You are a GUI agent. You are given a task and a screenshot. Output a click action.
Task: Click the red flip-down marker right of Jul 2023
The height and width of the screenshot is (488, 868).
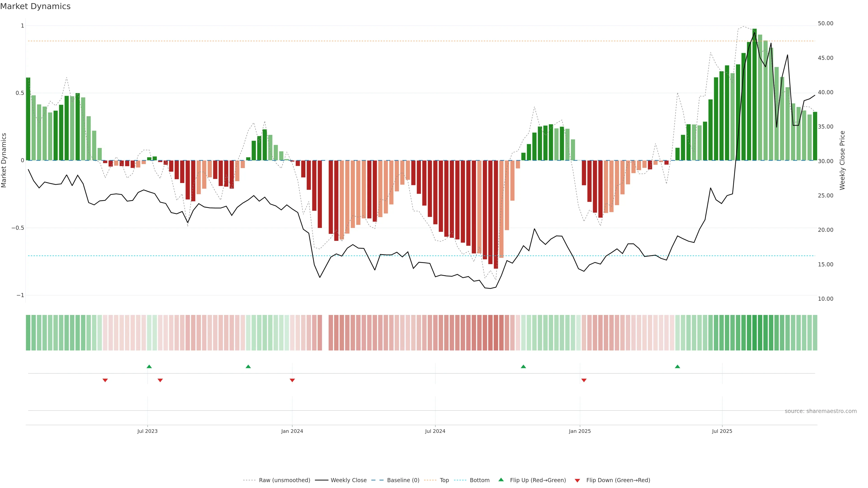click(x=160, y=380)
